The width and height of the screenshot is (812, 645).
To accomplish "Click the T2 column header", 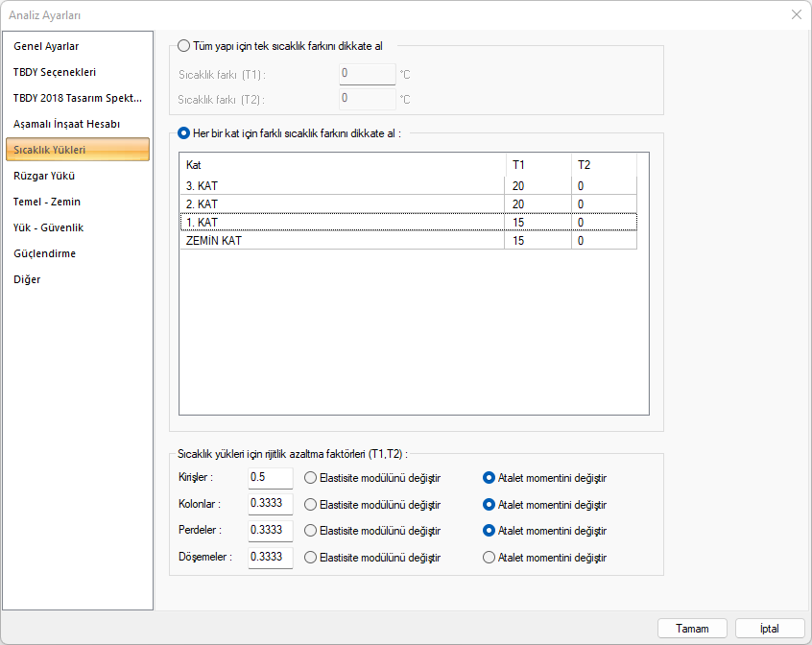I will point(603,165).
